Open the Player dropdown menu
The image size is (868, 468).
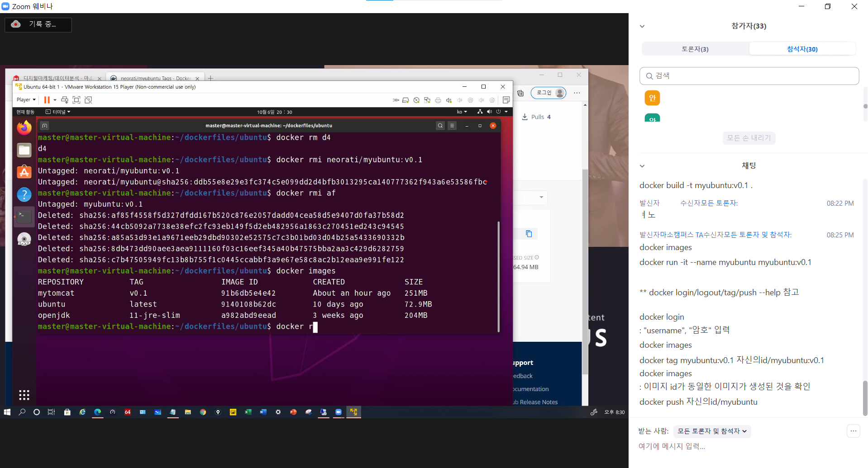(x=26, y=100)
